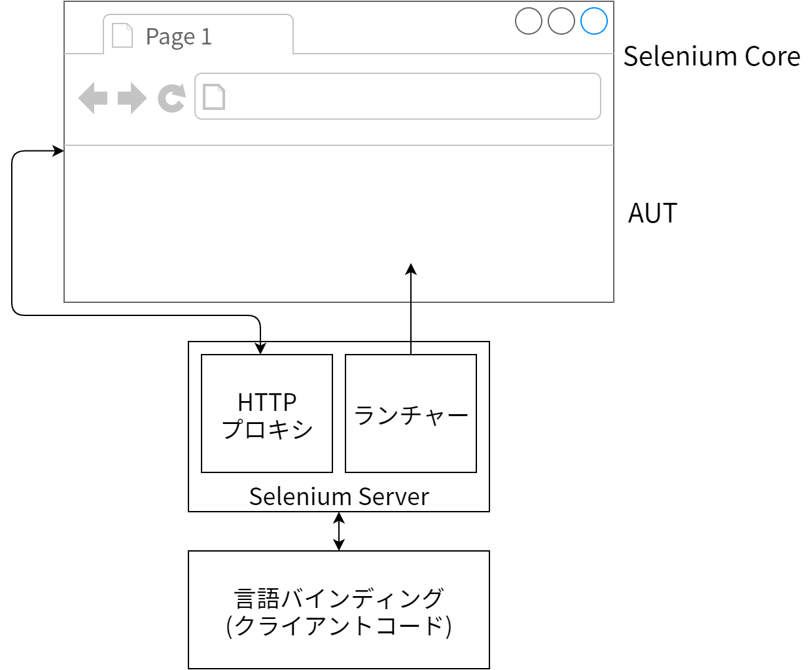Click into the empty address bar field

pyautogui.click(x=406, y=97)
